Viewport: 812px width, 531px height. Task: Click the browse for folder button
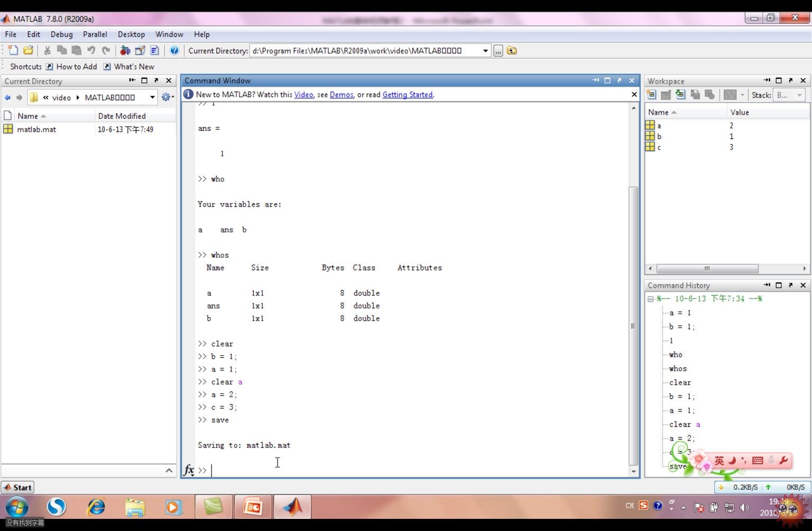[x=498, y=51]
